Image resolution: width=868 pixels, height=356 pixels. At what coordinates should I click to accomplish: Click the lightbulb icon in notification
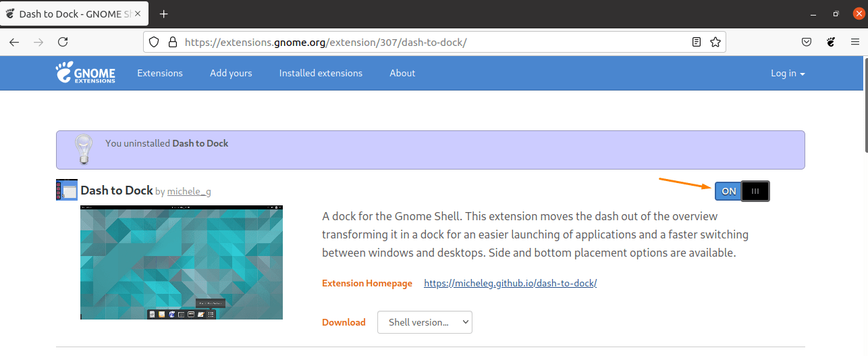tap(83, 149)
